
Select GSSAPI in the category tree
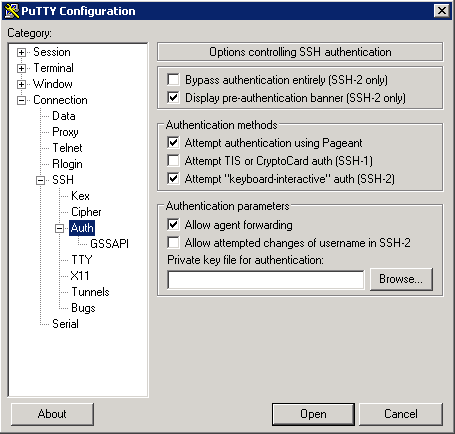pyautogui.click(x=109, y=244)
